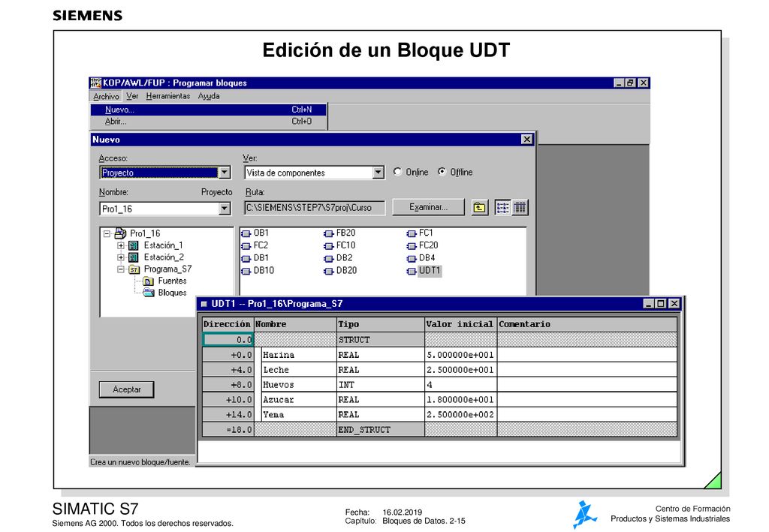Choose Abrir... from the Archivo menu
The width and height of the screenshot is (769, 532).
[209, 122]
